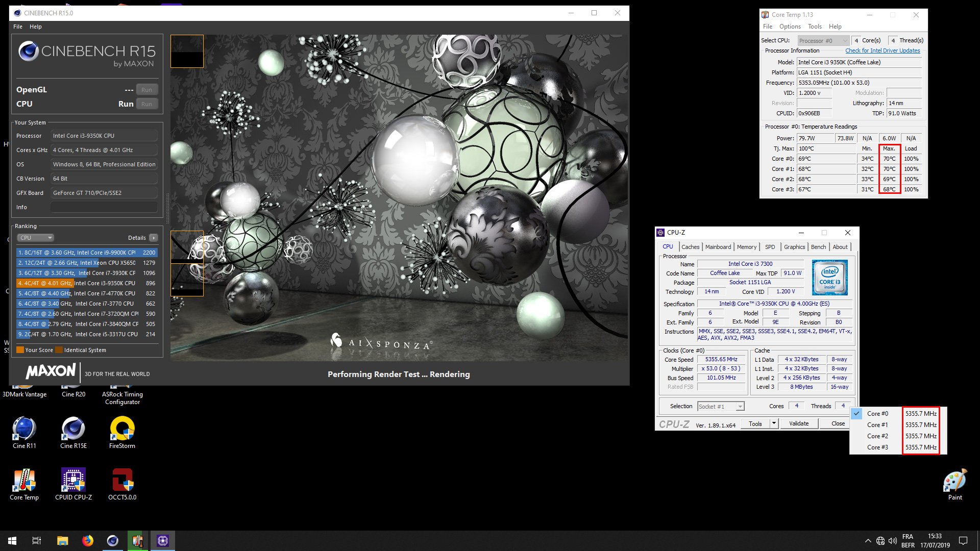Open Task View on taskbar

point(37,541)
